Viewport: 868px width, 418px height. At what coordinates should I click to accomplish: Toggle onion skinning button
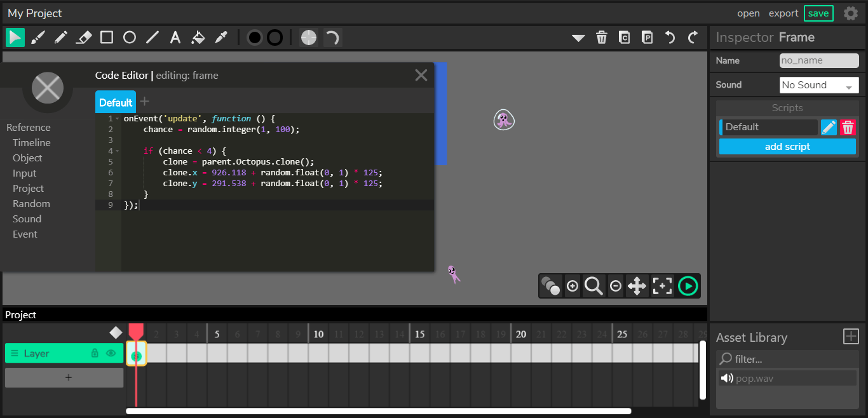(x=550, y=286)
